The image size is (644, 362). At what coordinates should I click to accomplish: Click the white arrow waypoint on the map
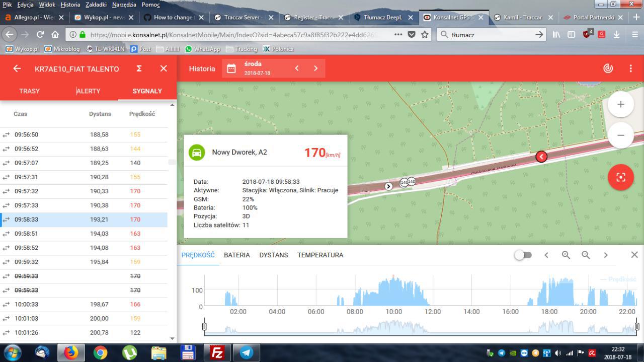coord(388,186)
